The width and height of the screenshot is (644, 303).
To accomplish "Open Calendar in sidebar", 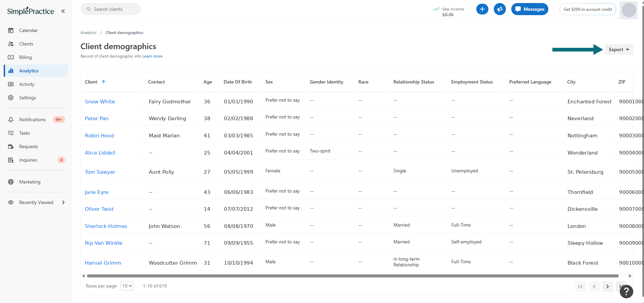I will coord(36,30).
